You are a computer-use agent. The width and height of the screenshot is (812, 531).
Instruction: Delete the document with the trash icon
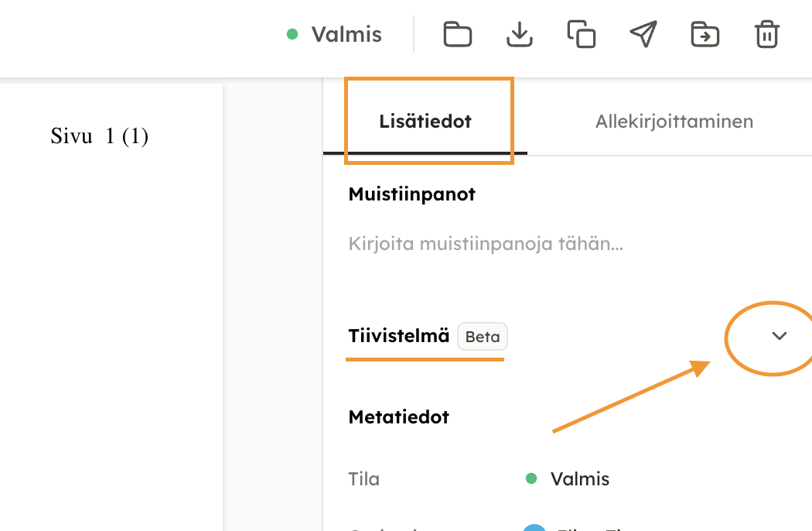coord(766,35)
